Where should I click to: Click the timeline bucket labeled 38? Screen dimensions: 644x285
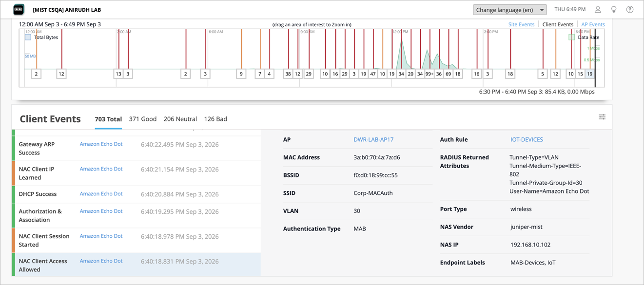[x=288, y=74]
